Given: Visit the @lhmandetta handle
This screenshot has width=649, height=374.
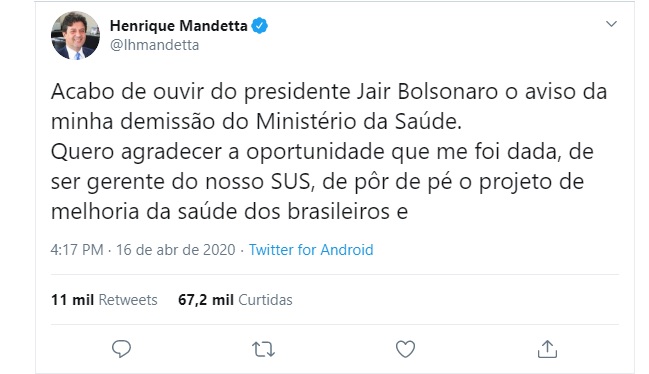Looking at the screenshot, I should click(x=154, y=45).
